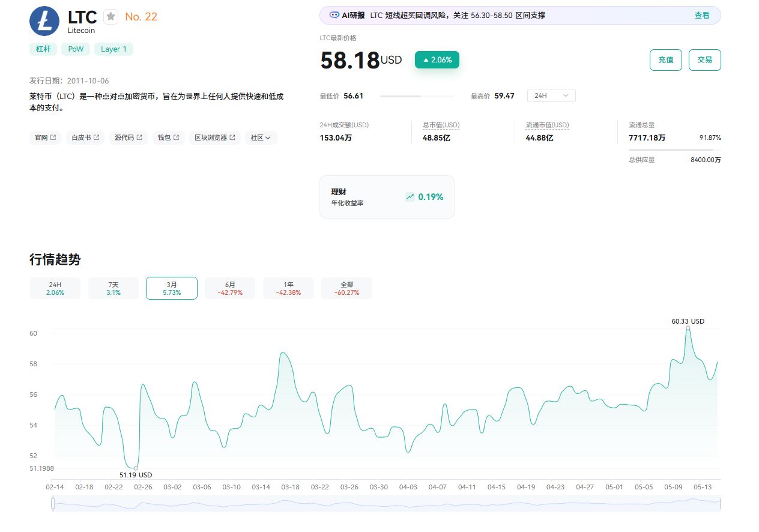759x532 pixels.
Task: Open the 钱包 external link
Action: (168, 138)
